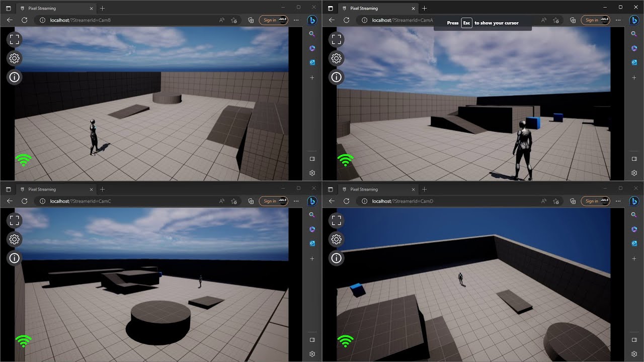Close the Pixel Streaming tab in CamC window
Image resolution: width=644 pixels, height=362 pixels.
[x=91, y=189]
